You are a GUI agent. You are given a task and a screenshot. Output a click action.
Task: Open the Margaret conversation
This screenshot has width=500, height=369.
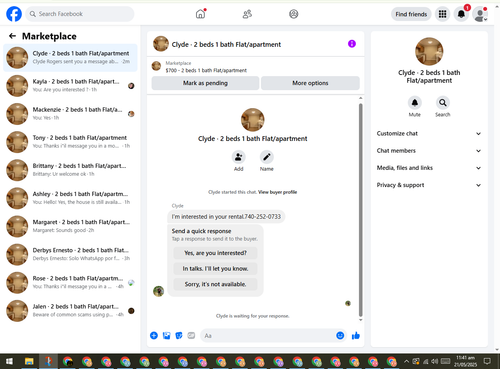70,226
